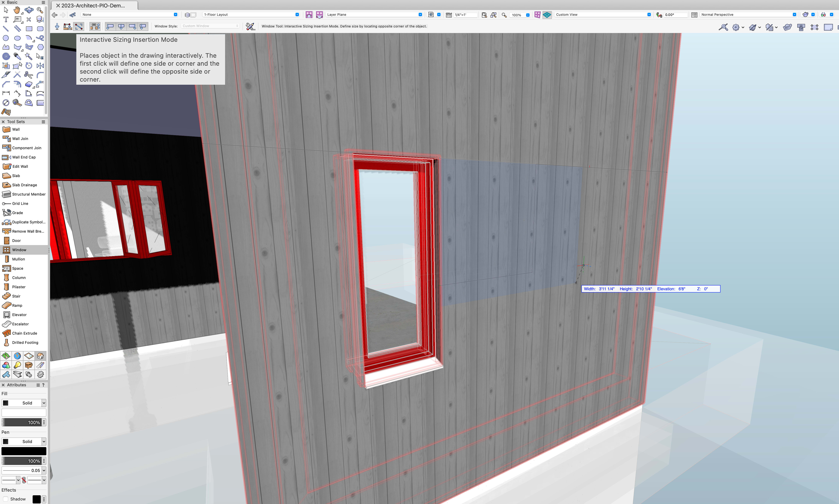Image resolution: width=839 pixels, height=504 pixels.
Task: Enable the Shadow checkbox
Action: 6,499
